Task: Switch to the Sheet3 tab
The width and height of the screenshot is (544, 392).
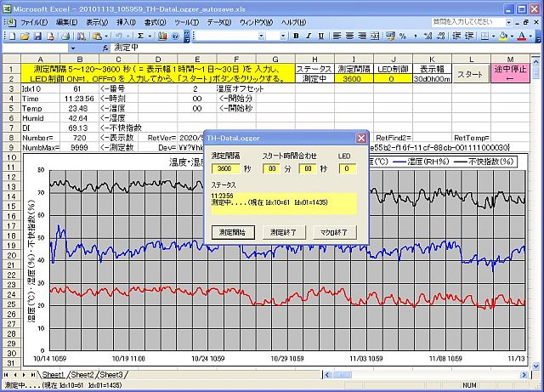Action: coord(111,375)
